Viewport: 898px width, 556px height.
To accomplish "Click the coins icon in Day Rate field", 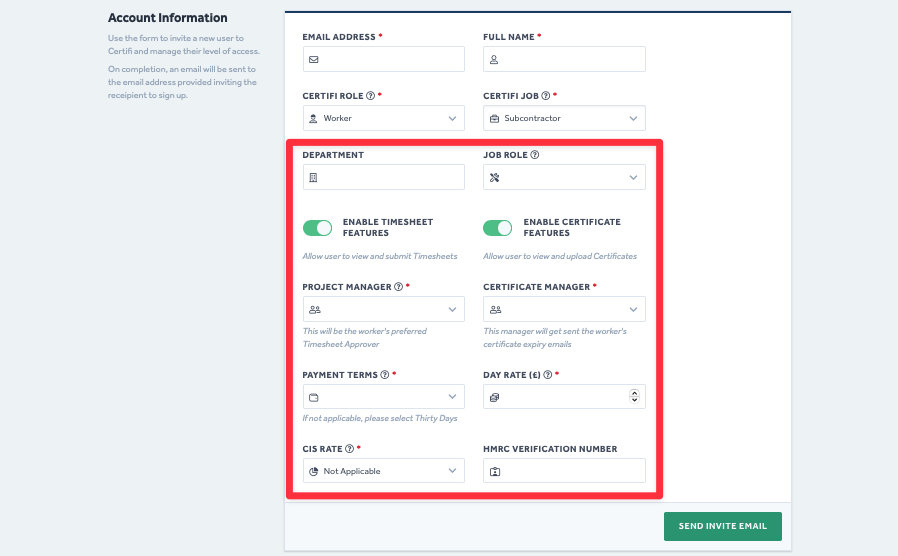I will (494, 397).
